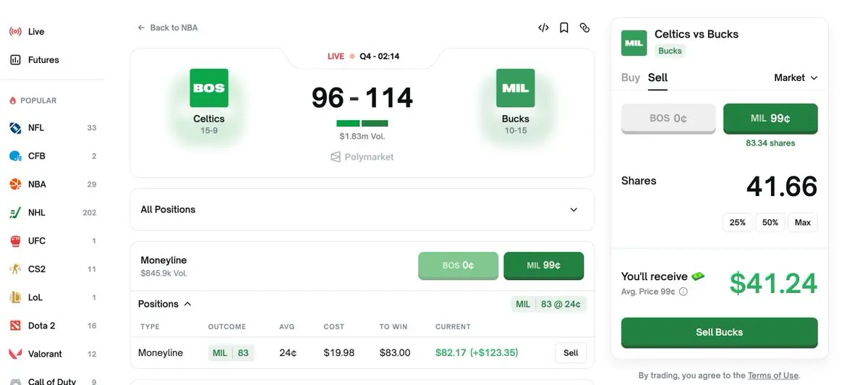This screenshot has width=868, height=385.
Task: Set shares to 25%
Action: pos(737,222)
